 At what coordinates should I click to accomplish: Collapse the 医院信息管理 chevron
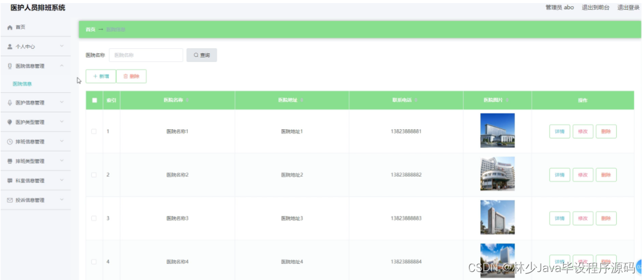pyautogui.click(x=62, y=66)
